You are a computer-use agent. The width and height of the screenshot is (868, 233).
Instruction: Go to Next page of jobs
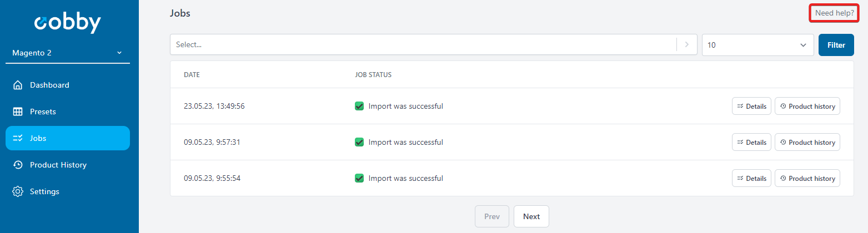click(x=531, y=216)
